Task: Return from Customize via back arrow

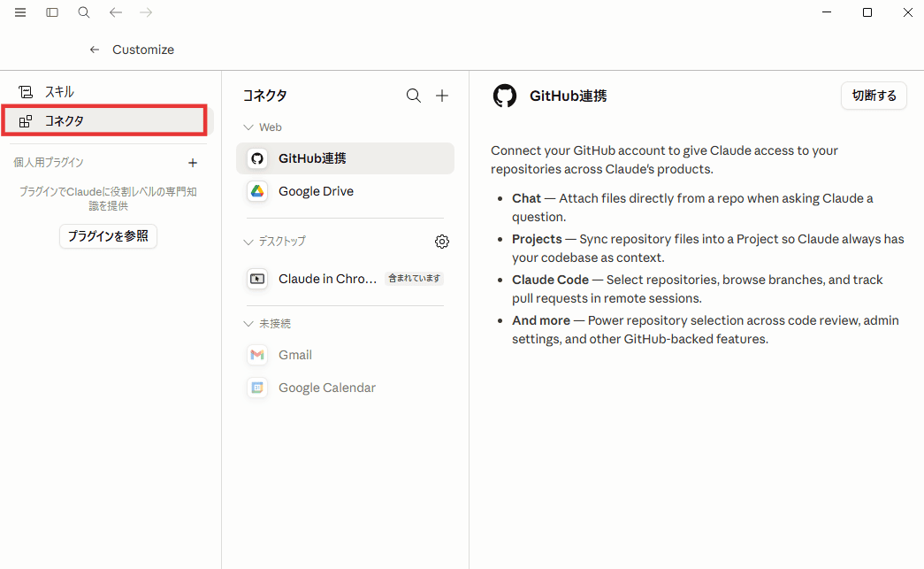Action: (x=95, y=50)
